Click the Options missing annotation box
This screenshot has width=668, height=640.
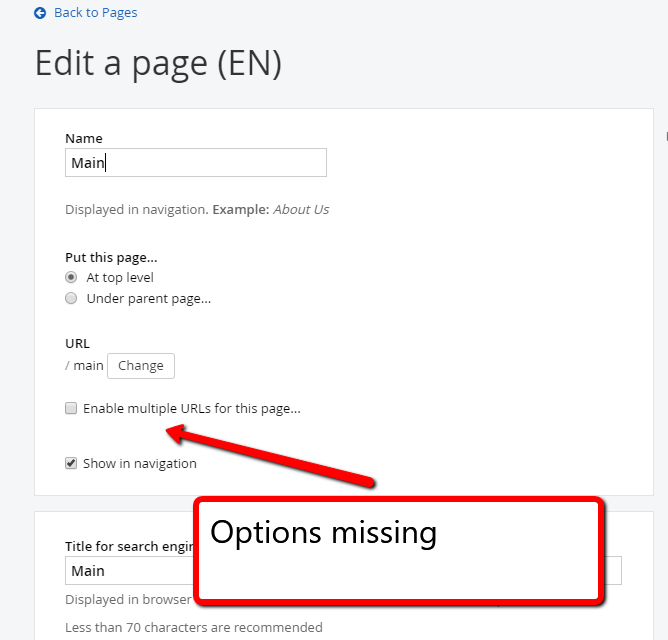(x=400, y=551)
